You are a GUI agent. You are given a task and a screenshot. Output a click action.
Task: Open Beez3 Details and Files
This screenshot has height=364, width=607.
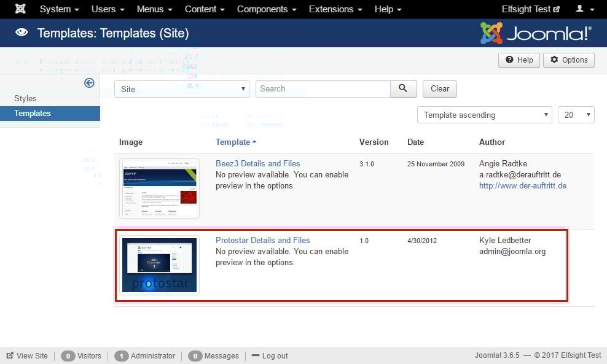click(258, 164)
